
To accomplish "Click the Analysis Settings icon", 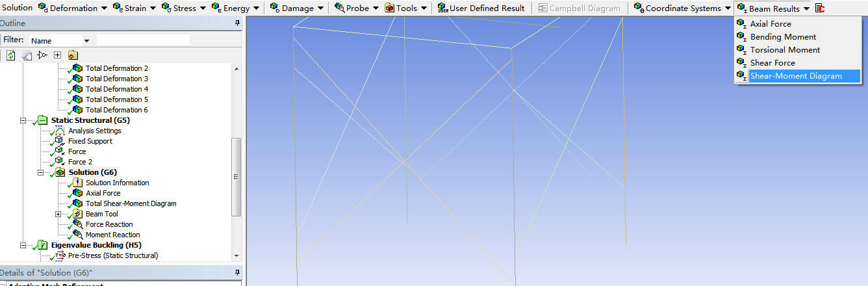I will tap(60, 131).
